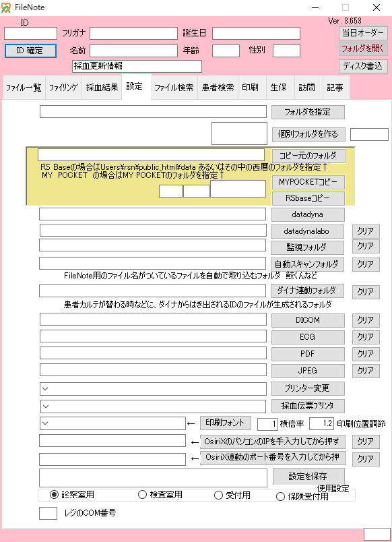Select the 診察室用 radio button

54,494
